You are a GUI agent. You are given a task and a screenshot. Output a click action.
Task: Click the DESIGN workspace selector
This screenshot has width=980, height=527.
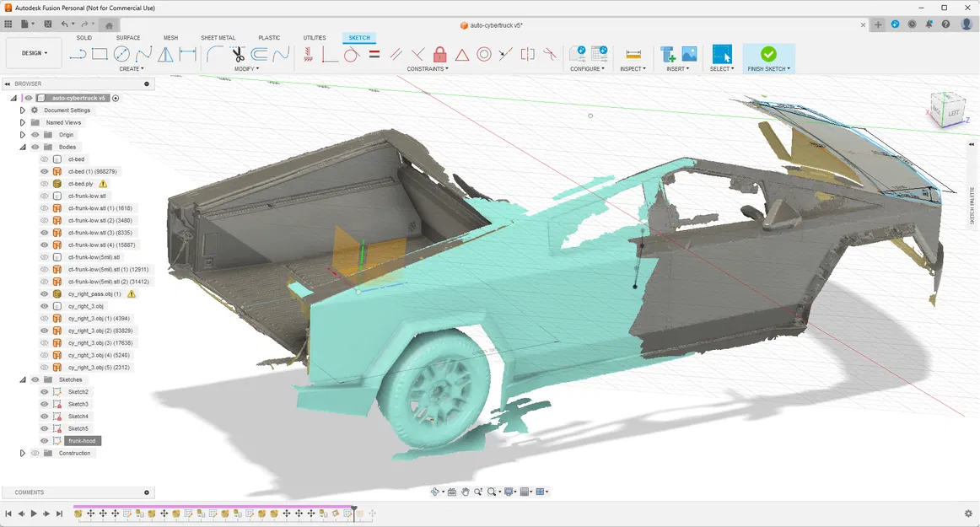[33, 52]
